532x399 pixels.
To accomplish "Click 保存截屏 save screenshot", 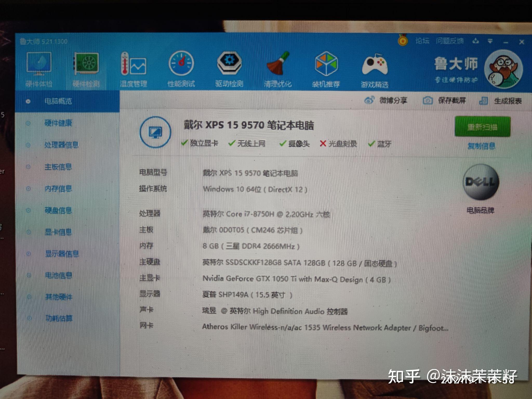I will [x=444, y=101].
